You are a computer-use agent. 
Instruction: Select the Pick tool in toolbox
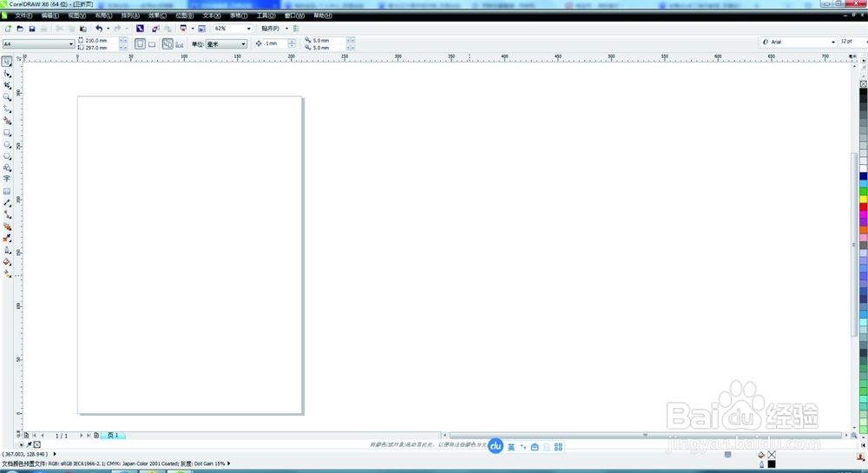point(7,62)
